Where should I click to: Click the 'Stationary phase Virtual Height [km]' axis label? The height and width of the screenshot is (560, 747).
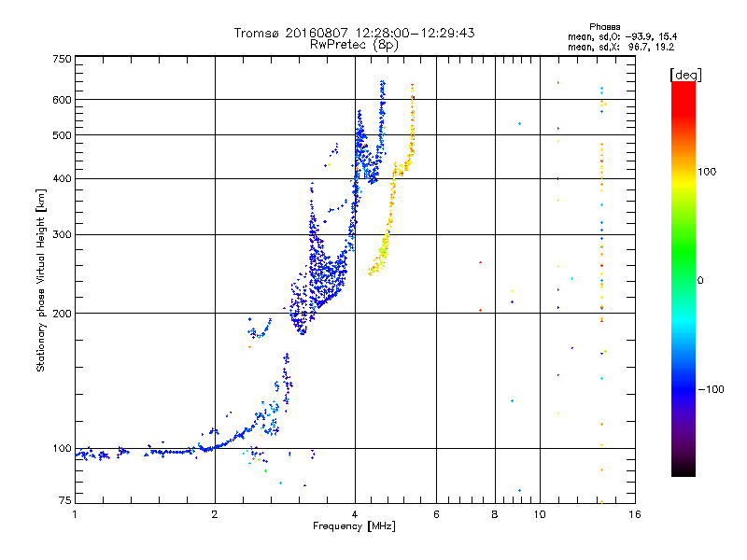(x=41, y=280)
